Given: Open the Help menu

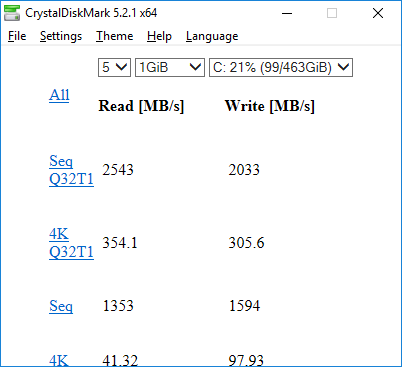Looking at the screenshot, I should pyautogui.click(x=159, y=36).
